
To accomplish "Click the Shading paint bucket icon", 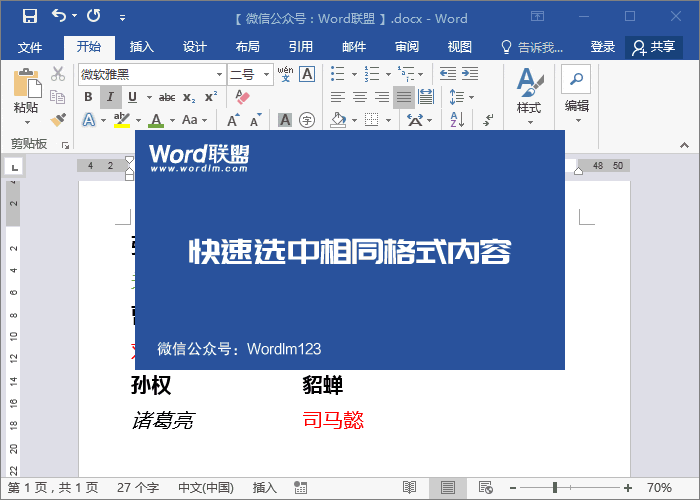I will coord(338,120).
